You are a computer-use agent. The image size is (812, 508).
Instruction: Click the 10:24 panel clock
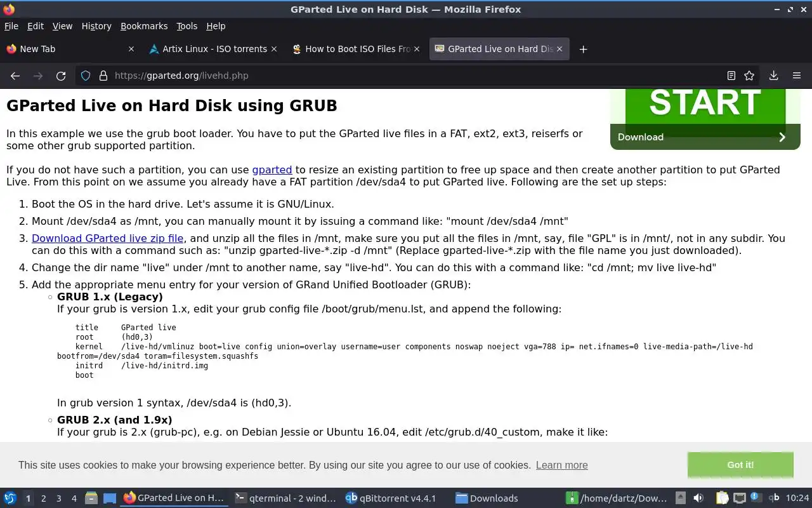coord(797,498)
